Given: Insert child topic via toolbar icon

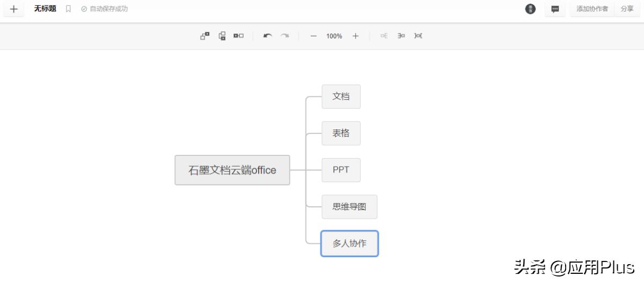Looking at the screenshot, I should click(x=205, y=36).
